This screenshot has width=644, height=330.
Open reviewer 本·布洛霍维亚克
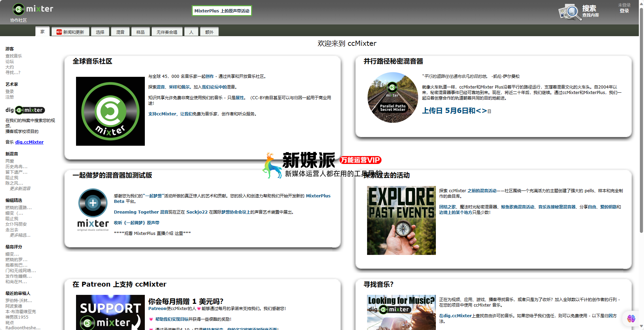tap(21, 311)
